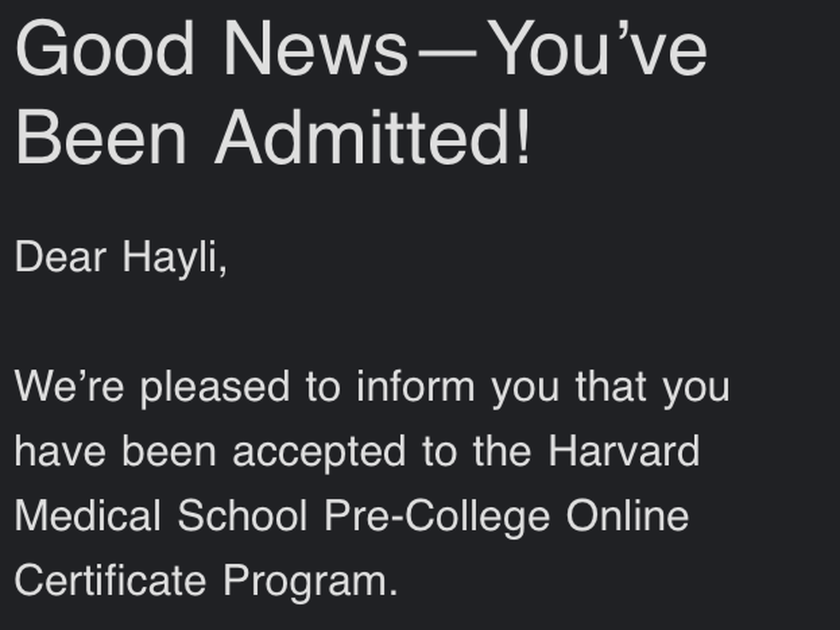Click the word "have" starting the second line

click(x=60, y=451)
